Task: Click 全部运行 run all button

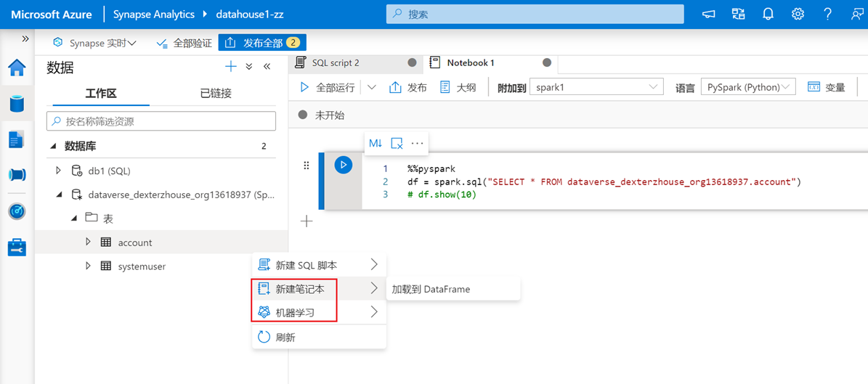Action: (327, 87)
